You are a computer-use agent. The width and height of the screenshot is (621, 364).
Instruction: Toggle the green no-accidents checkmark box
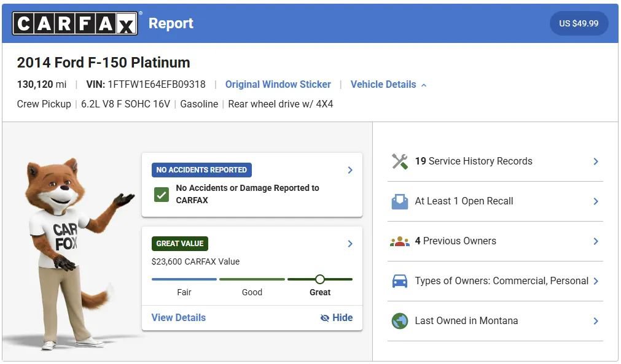click(x=162, y=195)
